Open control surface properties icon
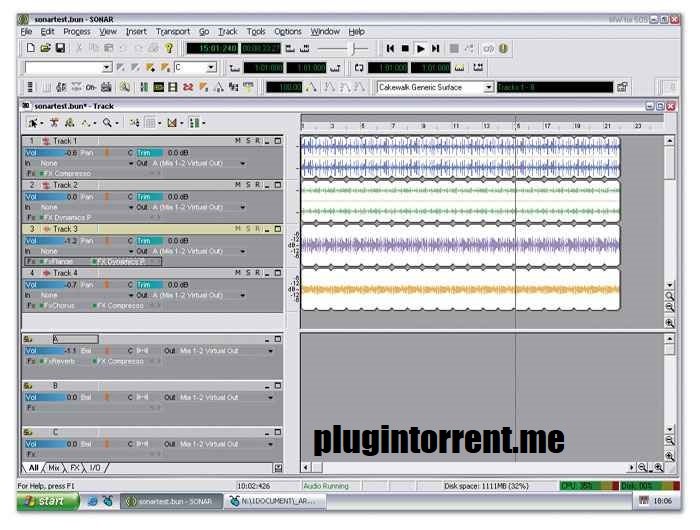The height and width of the screenshot is (530, 700). 622,87
